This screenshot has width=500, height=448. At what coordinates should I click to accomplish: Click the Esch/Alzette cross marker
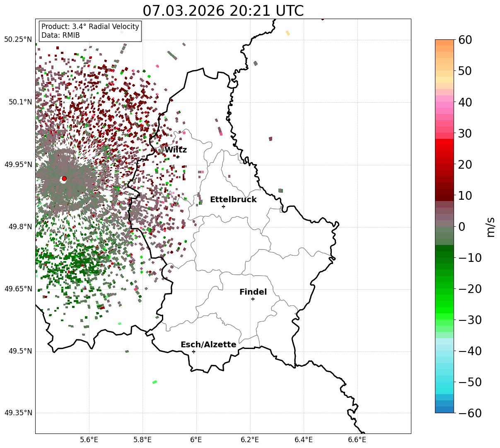pyautogui.click(x=193, y=351)
